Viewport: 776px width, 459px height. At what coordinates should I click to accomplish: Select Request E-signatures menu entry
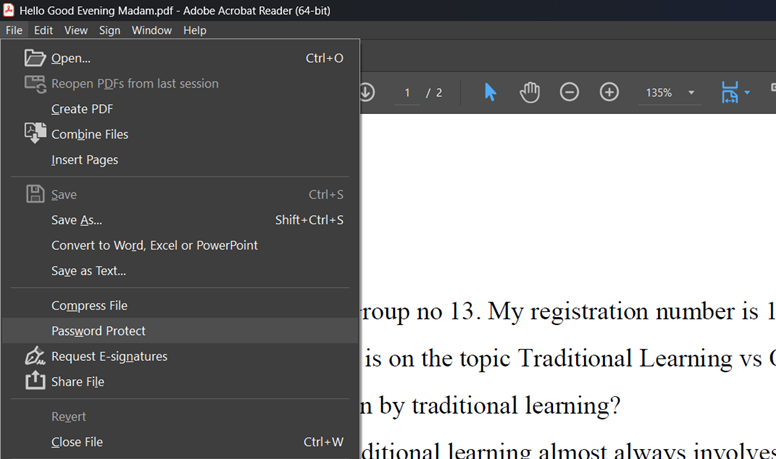coord(180,357)
